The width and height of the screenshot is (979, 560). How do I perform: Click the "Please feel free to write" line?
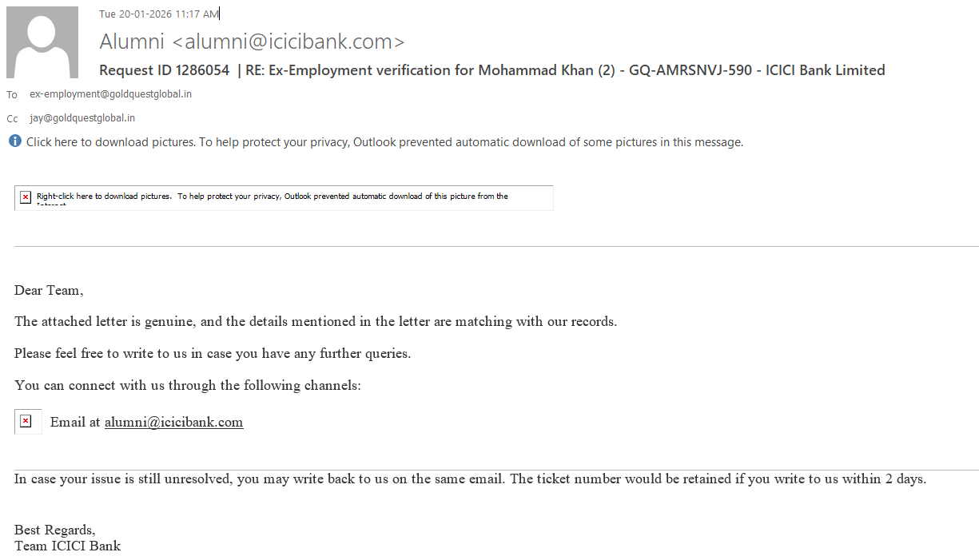213,353
